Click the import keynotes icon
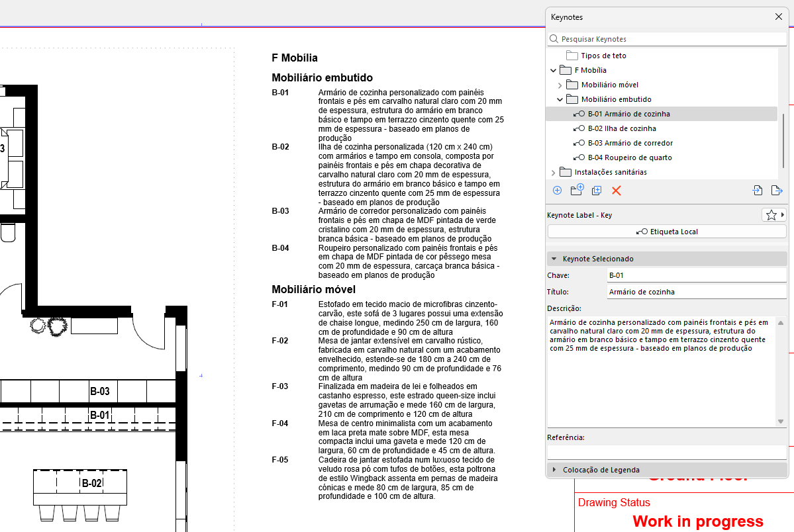The width and height of the screenshot is (794, 532). (758, 191)
